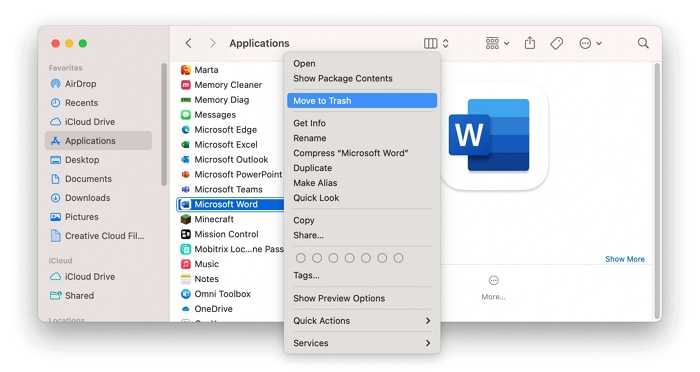
Task: Click the More… button in preview
Action: pos(493,288)
